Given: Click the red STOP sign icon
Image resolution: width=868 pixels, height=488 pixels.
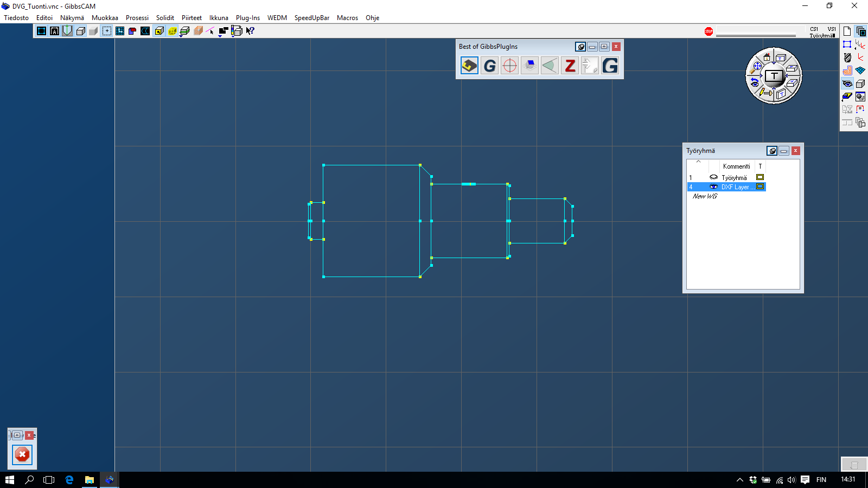Looking at the screenshot, I should [x=709, y=31].
